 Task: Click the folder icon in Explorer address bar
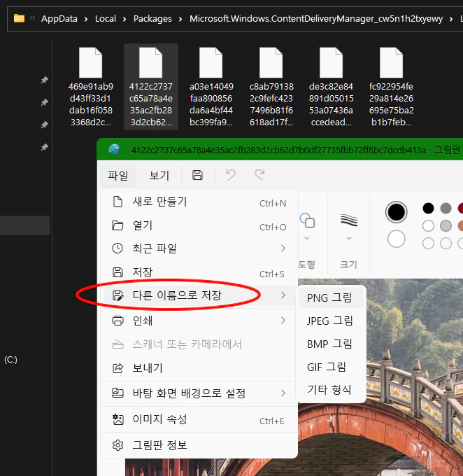pos(19,18)
